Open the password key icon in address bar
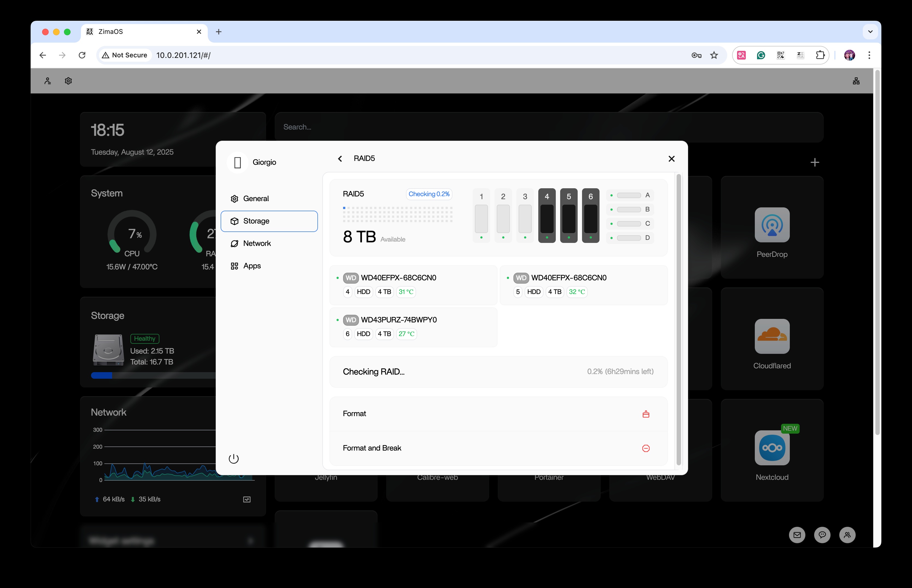The width and height of the screenshot is (912, 588). coord(696,55)
